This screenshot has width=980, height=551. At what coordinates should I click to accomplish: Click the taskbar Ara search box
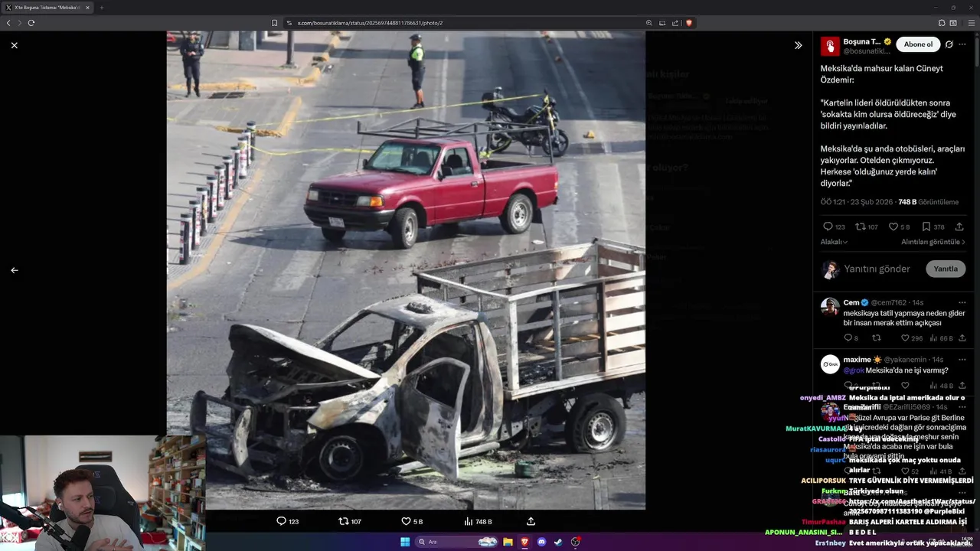click(456, 542)
